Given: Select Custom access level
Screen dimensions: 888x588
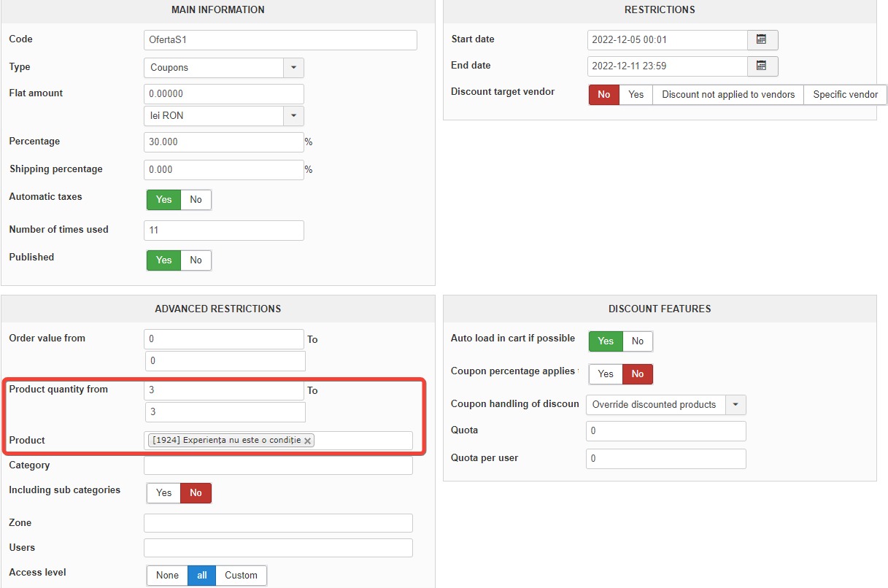Looking at the screenshot, I should pos(241,576).
